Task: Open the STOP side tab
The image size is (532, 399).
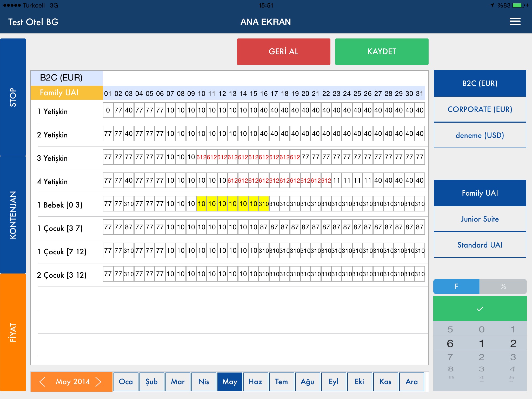Action: (x=13, y=97)
